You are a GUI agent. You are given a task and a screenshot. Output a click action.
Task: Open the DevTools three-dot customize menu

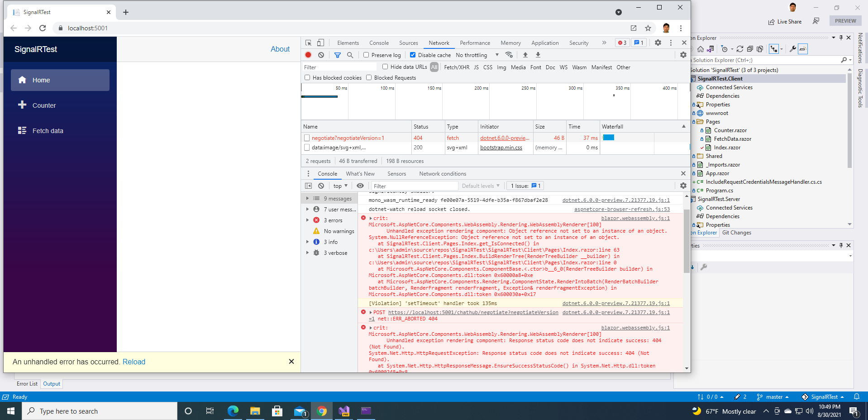(x=671, y=43)
